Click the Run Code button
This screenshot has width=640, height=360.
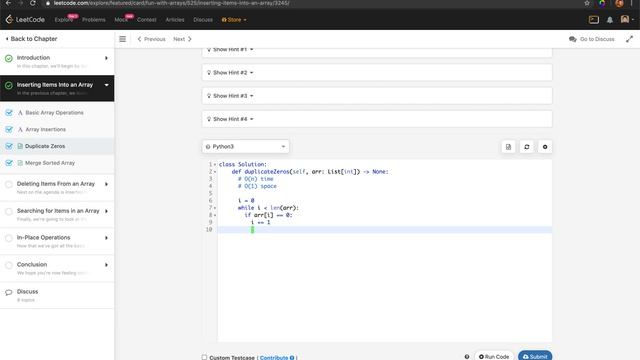(x=494, y=356)
